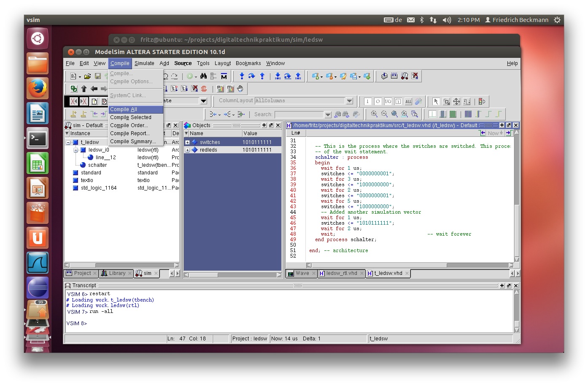This screenshot has width=588, height=386.
Task: Open the ColumnLayout AllColumns dropdown
Action: [x=349, y=101]
